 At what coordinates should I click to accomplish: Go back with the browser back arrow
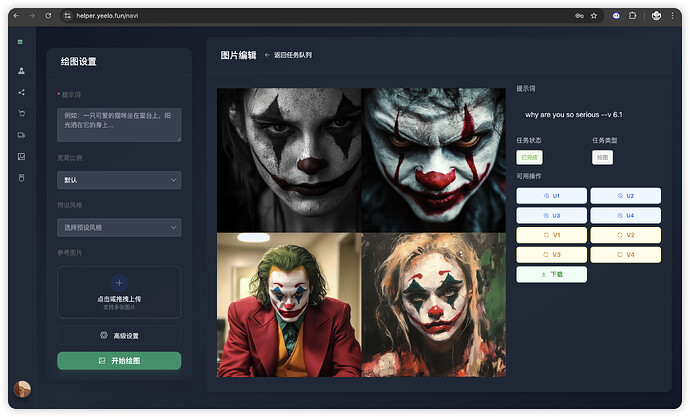[16, 16]
